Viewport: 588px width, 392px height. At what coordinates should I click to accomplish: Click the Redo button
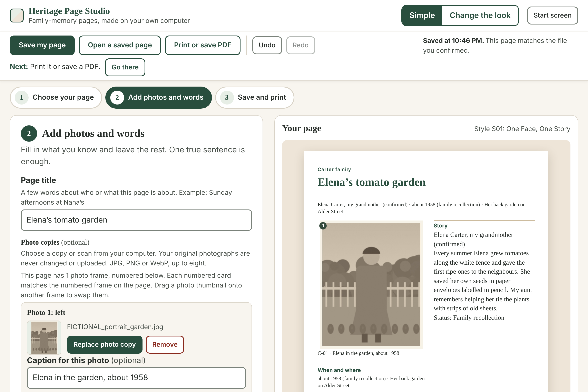pos(301,45)
